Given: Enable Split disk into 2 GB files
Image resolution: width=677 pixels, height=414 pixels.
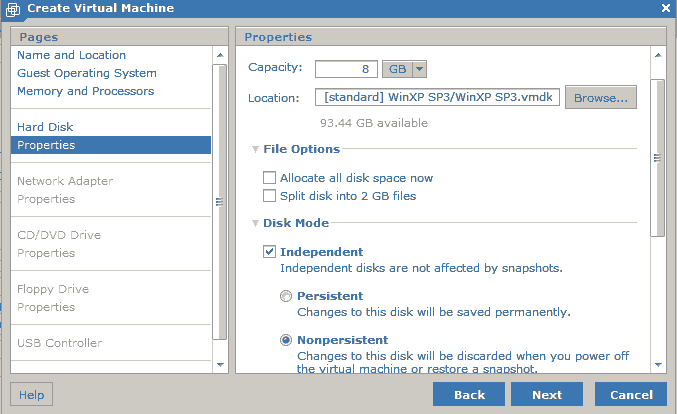Looking at the screenshot, I should click(x=269, y=196).
